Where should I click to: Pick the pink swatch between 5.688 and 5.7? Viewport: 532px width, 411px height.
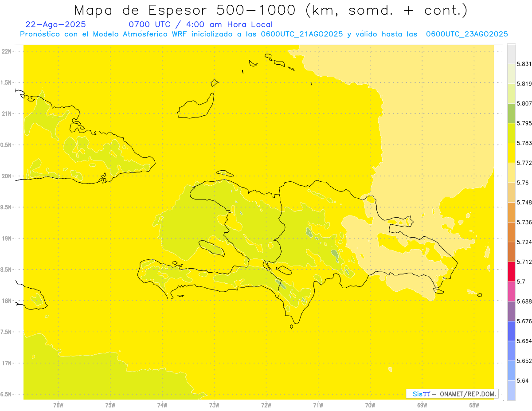[511, 291]
